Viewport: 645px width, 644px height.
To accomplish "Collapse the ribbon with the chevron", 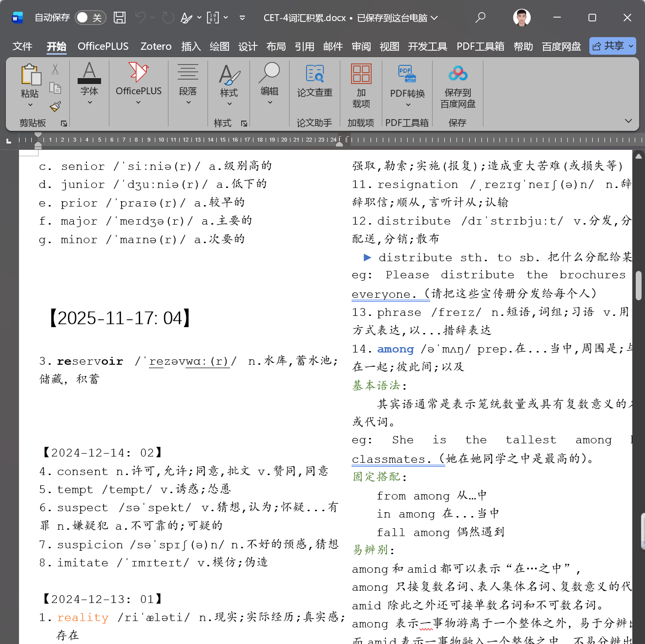I will 628,121.
